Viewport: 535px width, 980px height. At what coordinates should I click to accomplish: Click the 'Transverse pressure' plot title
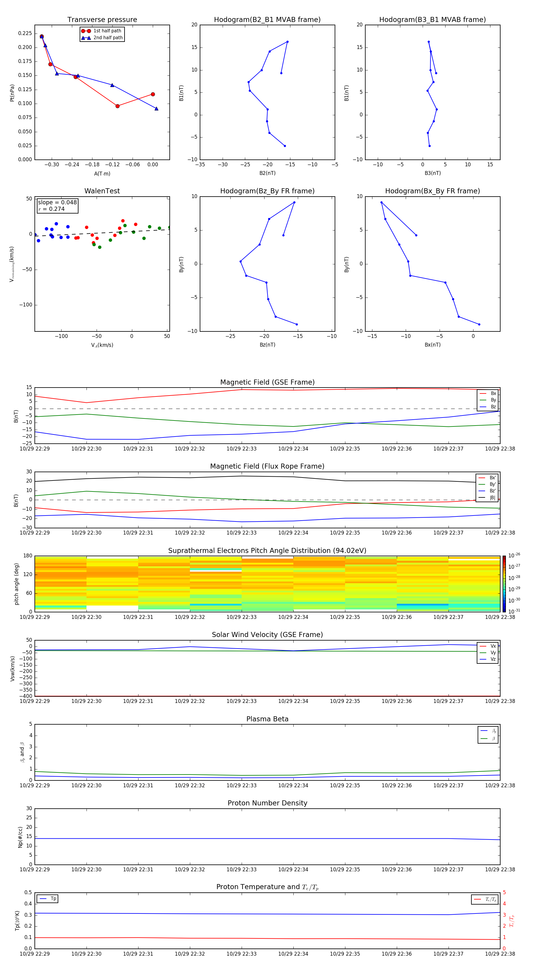[x=102, y=20]
